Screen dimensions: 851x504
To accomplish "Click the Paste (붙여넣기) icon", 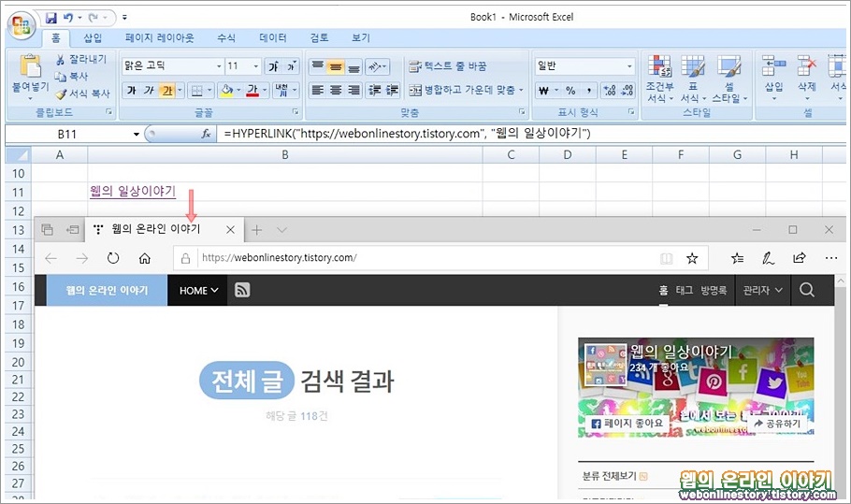I will click(30, 66).
